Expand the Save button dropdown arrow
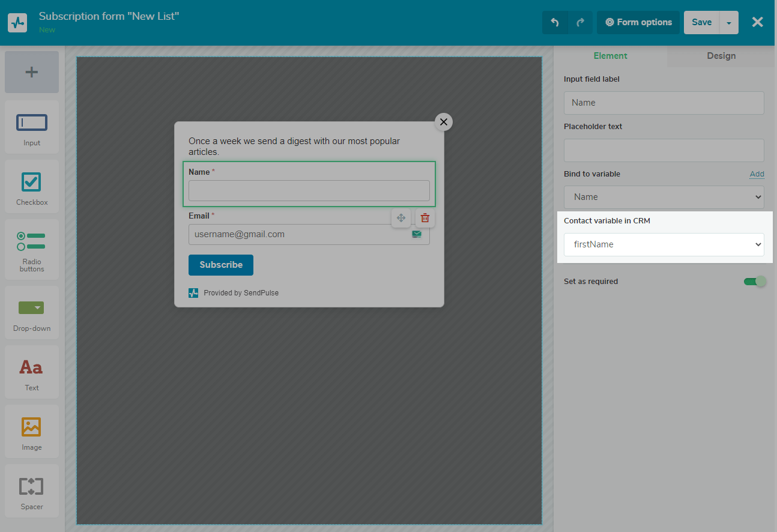Viewport: 777px width, 532px height. click(729, 23)
